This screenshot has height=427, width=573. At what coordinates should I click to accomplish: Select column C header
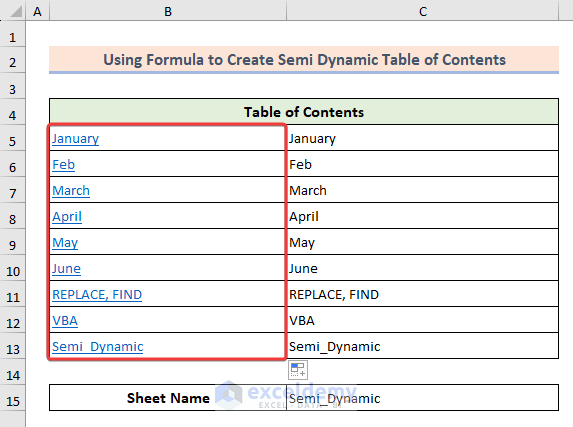pyautogui.click(x=423, y=11)
